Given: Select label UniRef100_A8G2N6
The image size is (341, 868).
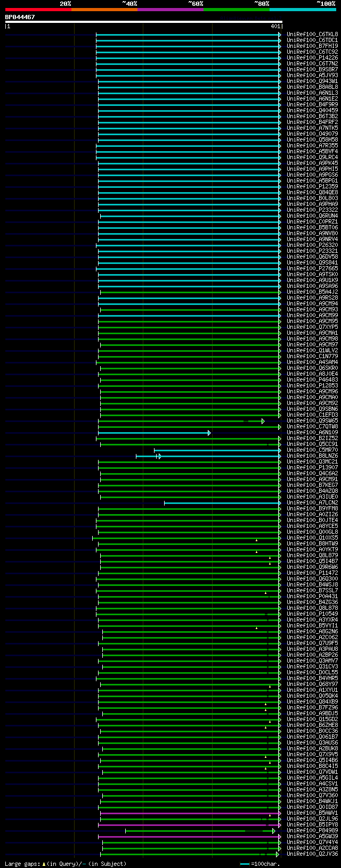Looking at the screenshot, I should click(312, 631).
